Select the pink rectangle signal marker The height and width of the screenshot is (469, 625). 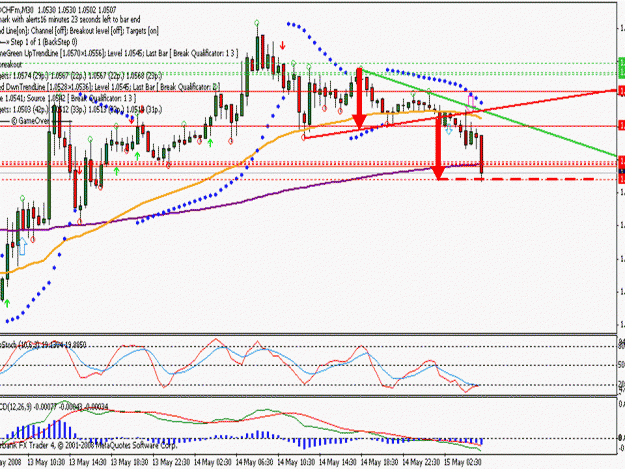coord(471,101)
